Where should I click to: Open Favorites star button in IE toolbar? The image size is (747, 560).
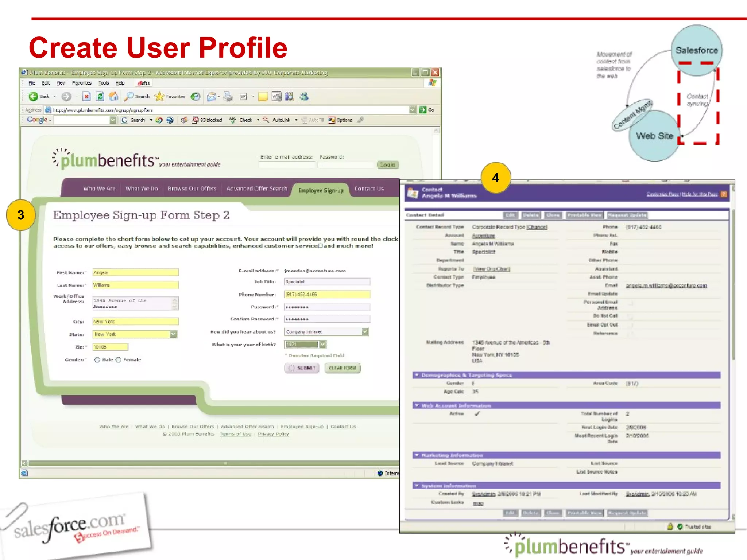[x=170, y=96]
